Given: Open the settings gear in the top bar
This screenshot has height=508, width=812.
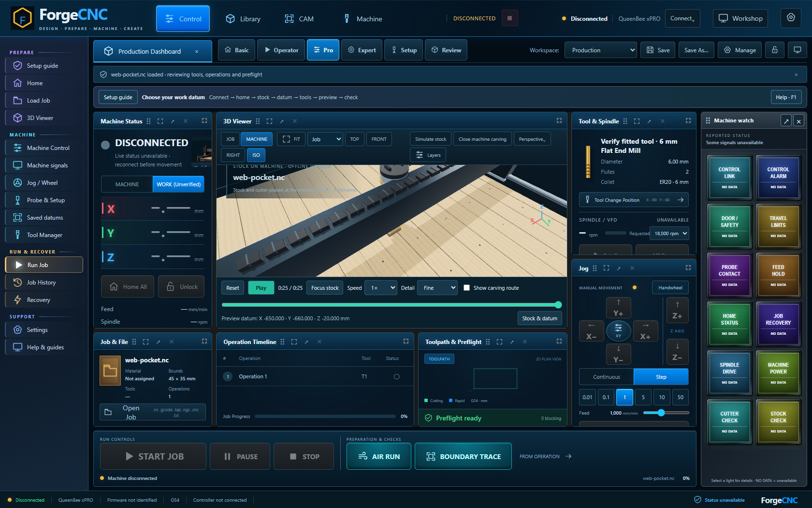Looking at the screenshot, I should click(791, 18).
